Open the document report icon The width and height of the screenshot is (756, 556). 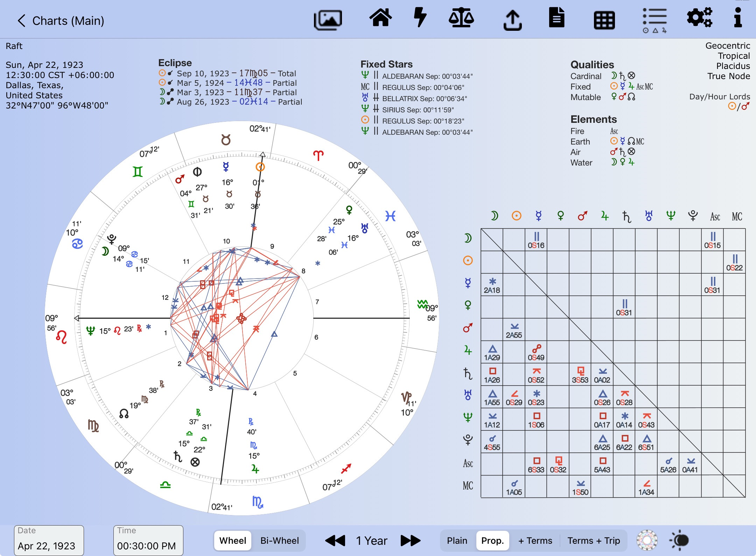pos(556,18)
